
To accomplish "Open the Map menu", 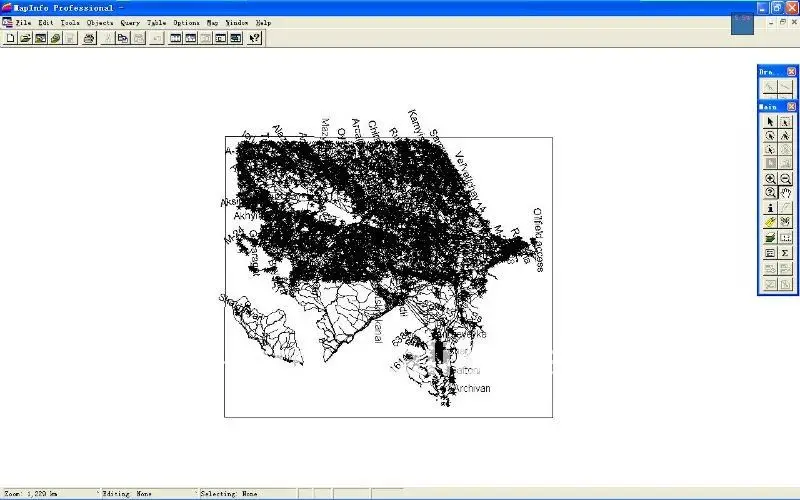I will click(212, 22).
